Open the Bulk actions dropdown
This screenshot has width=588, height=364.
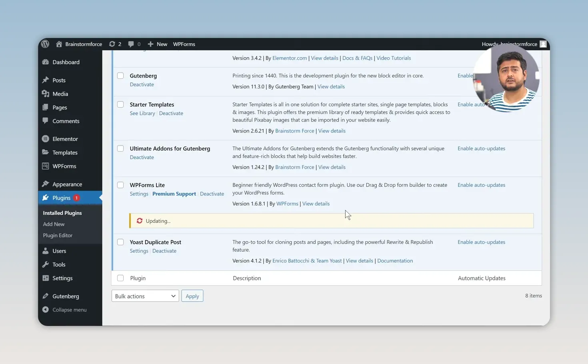point(145,296)
